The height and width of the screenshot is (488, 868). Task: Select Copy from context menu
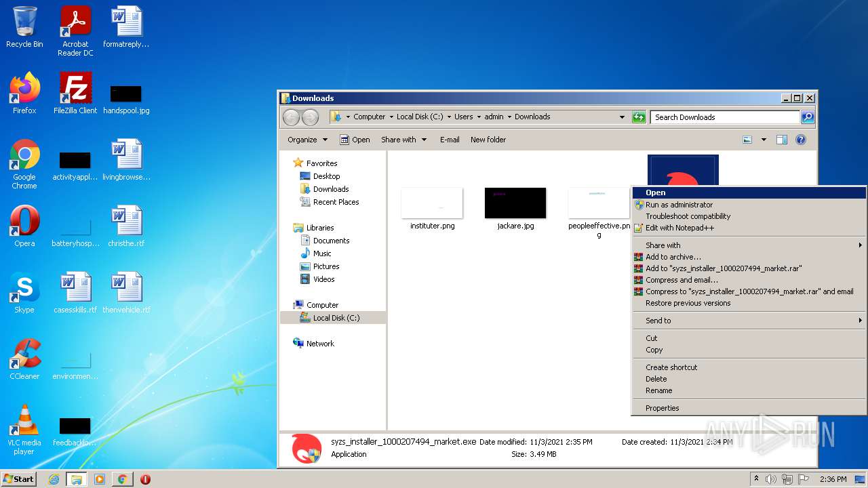749,350
